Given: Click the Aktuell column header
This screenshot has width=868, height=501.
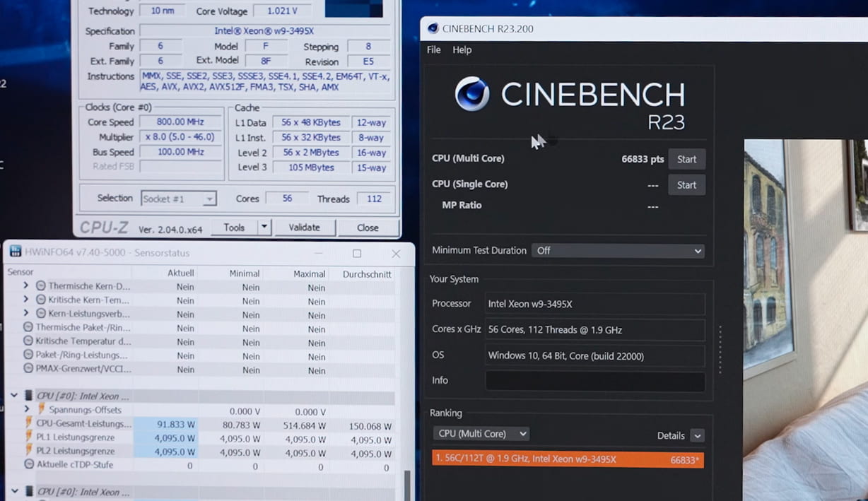Looking at the screenshot, I should coord(181,273).
